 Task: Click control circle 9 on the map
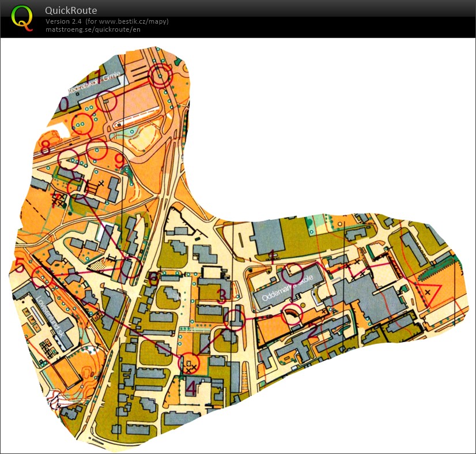[97, 149]
